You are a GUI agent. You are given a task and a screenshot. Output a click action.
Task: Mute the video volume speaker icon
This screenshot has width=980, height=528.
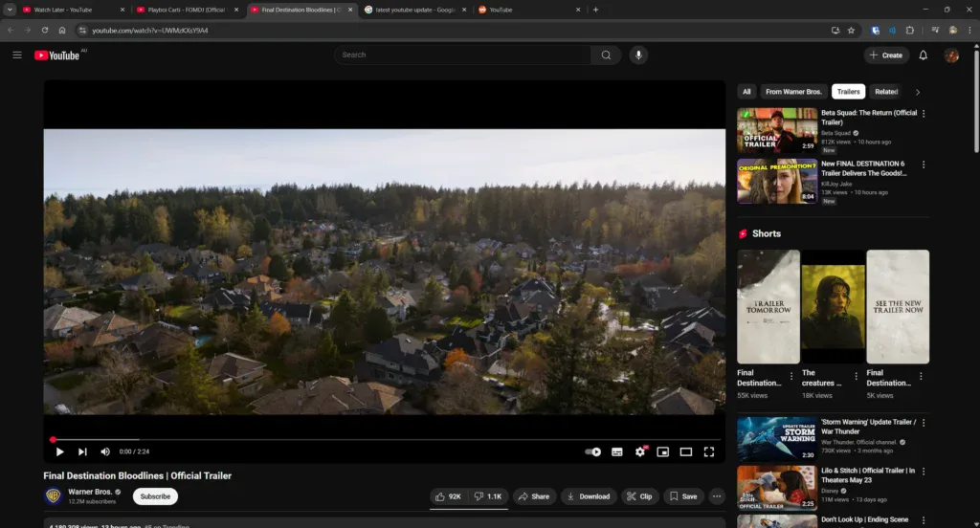tap(105, 451)
